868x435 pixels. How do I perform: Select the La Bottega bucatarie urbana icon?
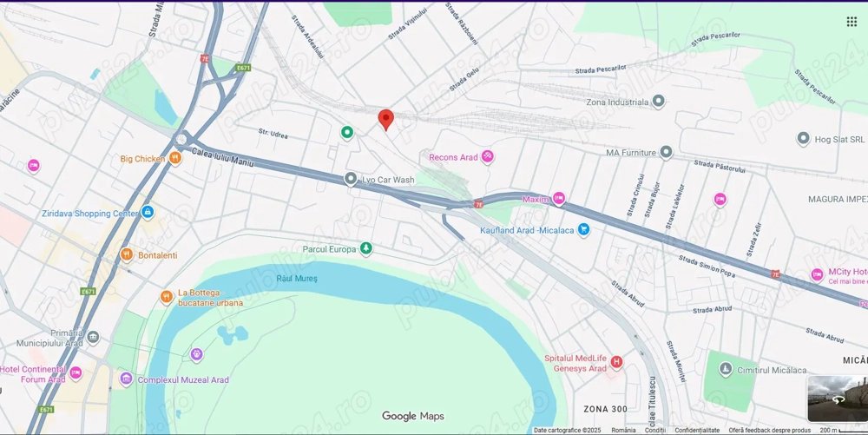coord(167,297)
